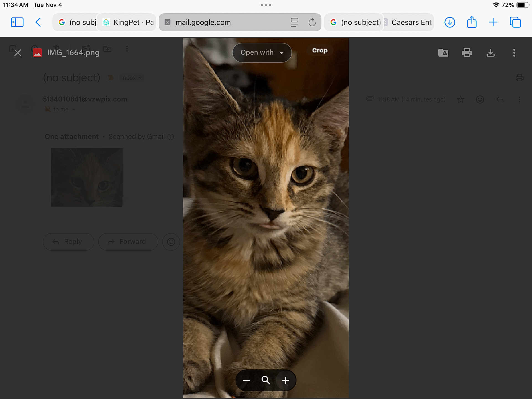Toggle Safari sidebar panel
Screen dimensions: 532x399
[17, 22]
